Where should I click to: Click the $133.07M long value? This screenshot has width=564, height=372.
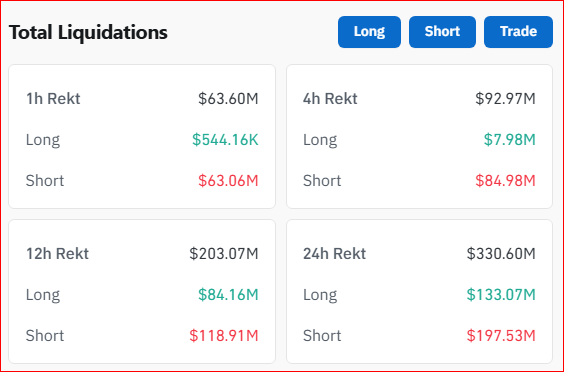(x=501, y=295)
